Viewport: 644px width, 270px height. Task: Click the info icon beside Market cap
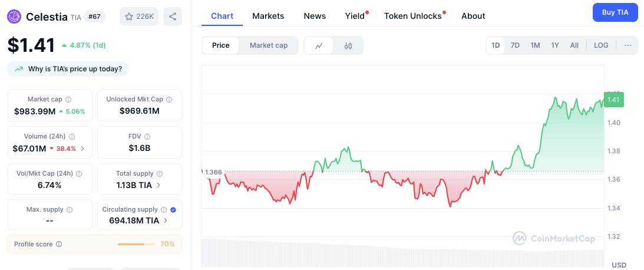[68, 100]
